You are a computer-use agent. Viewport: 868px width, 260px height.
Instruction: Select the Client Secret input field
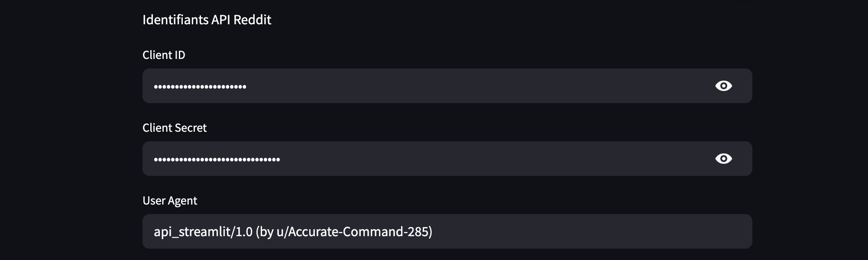(447, 159)
